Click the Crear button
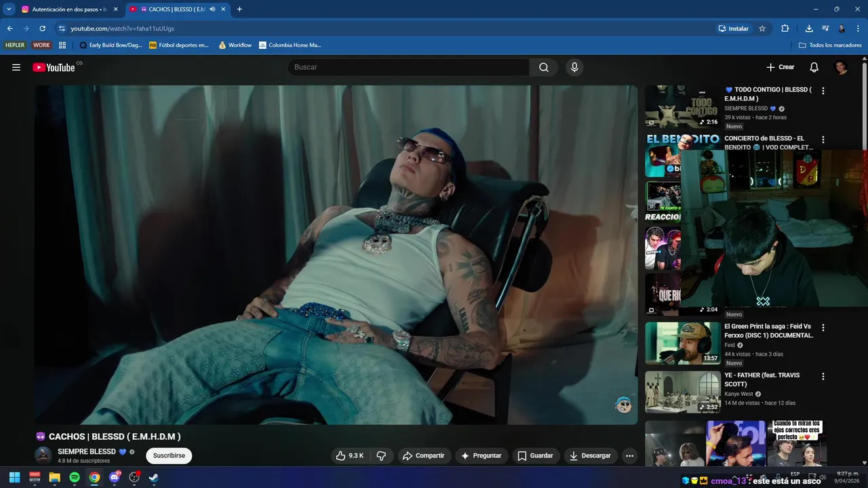This screenshot has width=868, height=488. (x=780, y=67)
